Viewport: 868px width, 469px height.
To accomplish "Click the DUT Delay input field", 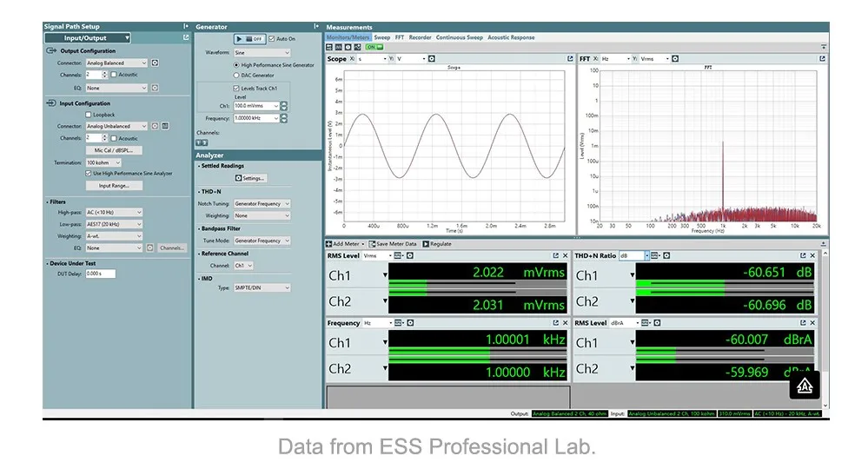I will point(100,274).
